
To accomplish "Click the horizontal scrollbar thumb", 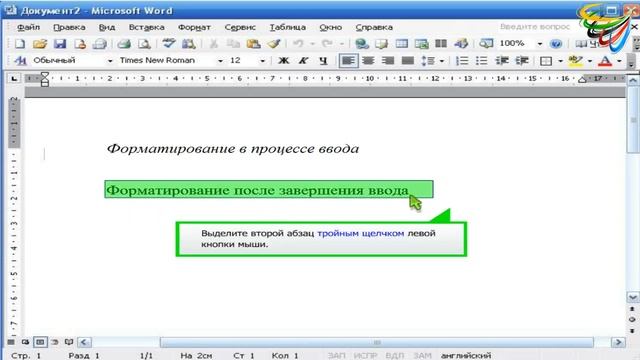I will (x=377, y=342).
